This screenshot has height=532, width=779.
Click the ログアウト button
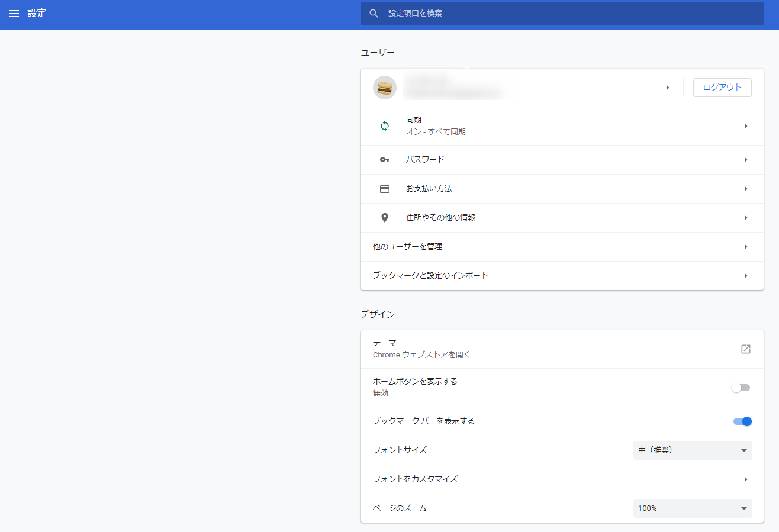pyautogui.click(x=722, y=88)
